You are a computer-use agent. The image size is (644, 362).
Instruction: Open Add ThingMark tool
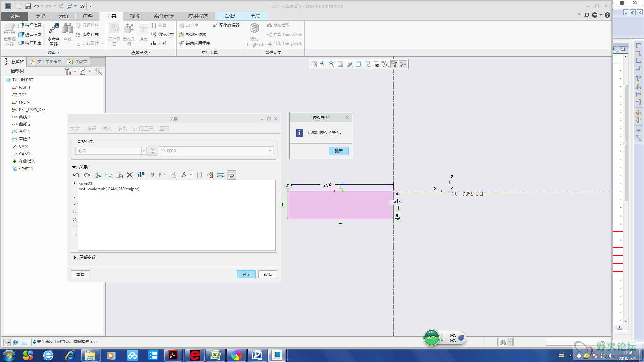[x=254, y=34]
